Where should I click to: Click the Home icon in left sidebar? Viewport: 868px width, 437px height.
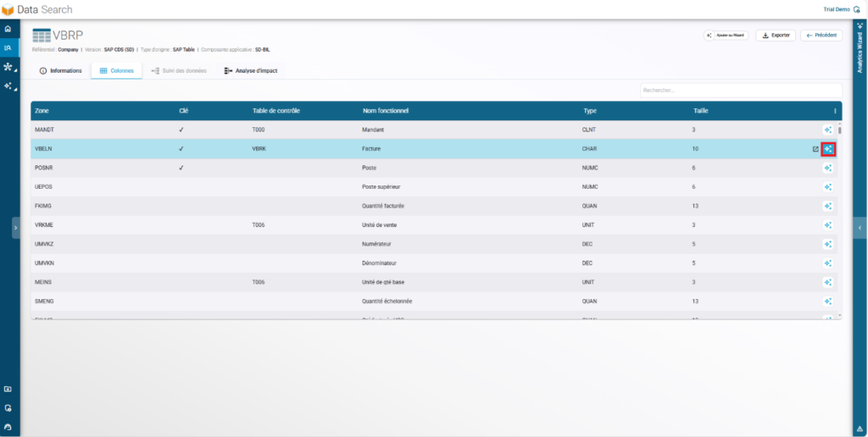[8, 29]
